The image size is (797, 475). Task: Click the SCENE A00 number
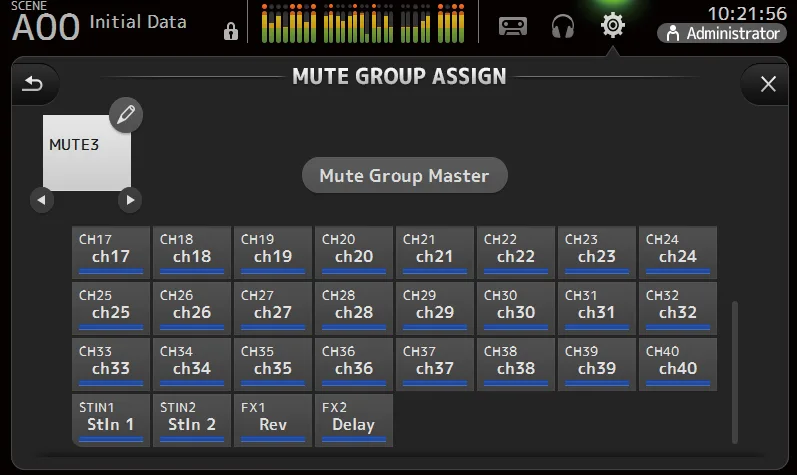[x=46, y=27]
